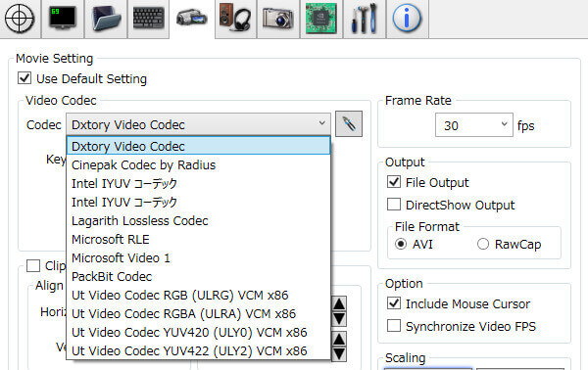Click the codec configuration pliers button
This screenshot has height=370, width=588.
pyautogui.click(x=349, y=124)
